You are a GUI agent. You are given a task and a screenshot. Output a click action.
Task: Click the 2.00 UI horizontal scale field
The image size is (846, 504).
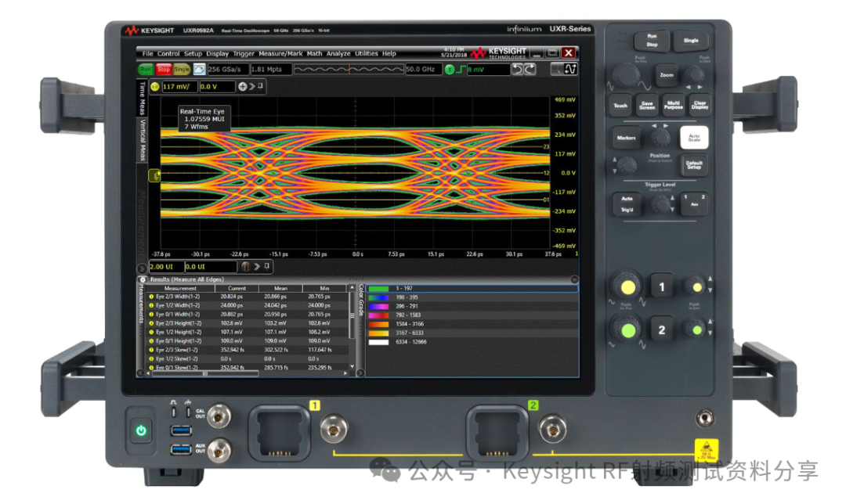tap(165, 267)
